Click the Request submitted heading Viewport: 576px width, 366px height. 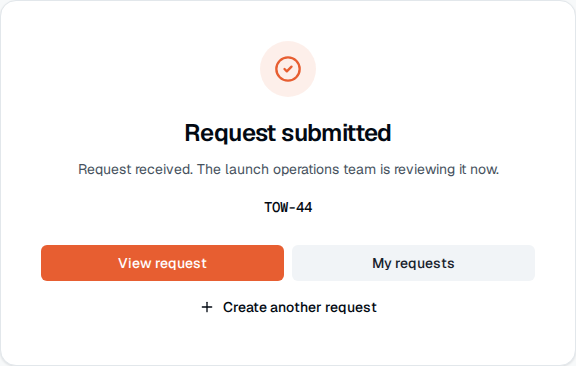[x=288, y=133]
